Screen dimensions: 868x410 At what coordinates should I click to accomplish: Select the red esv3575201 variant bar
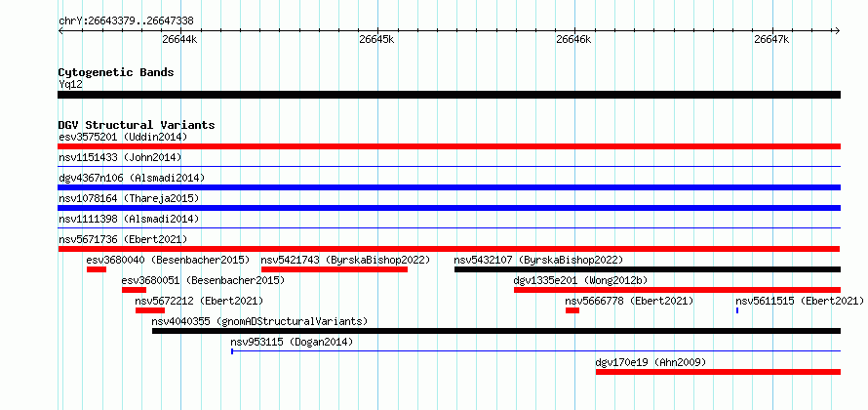(449, 146)
